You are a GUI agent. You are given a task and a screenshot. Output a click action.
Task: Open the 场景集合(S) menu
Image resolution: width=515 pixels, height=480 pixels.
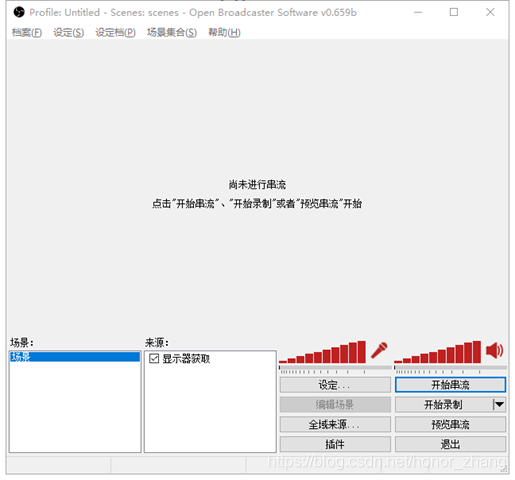pos(172,32)
